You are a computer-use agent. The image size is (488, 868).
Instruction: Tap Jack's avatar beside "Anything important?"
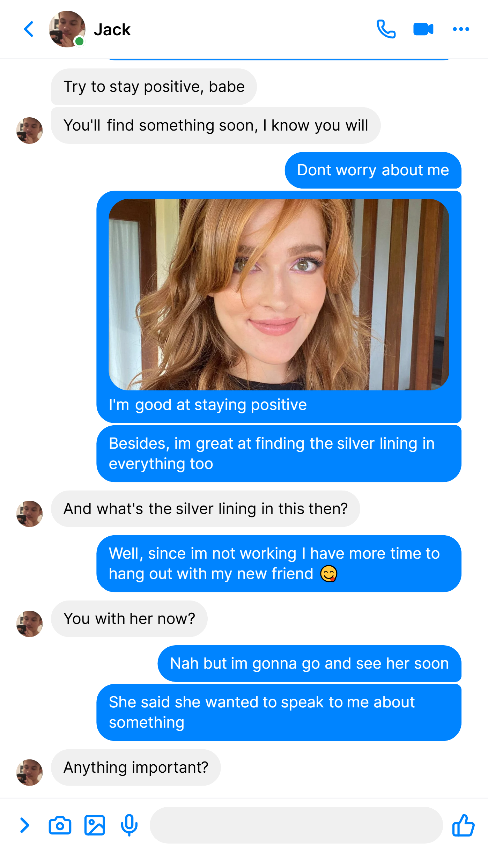(30, 773)
